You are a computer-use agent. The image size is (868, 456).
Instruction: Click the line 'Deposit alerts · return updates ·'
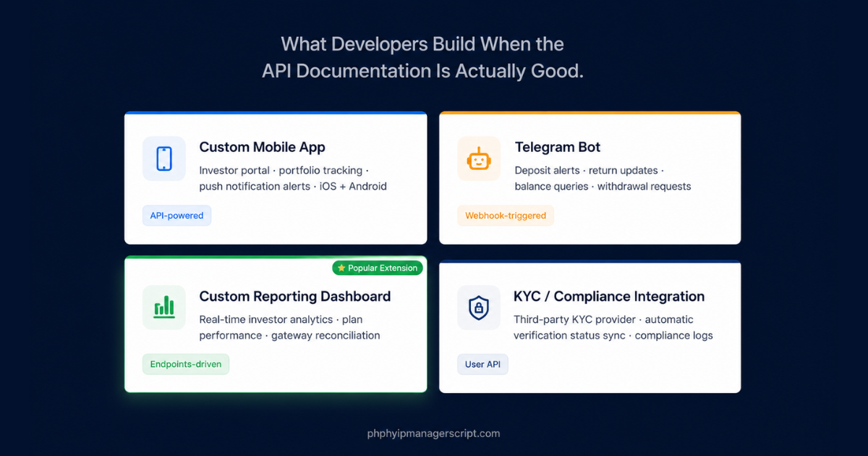(590, 171)
